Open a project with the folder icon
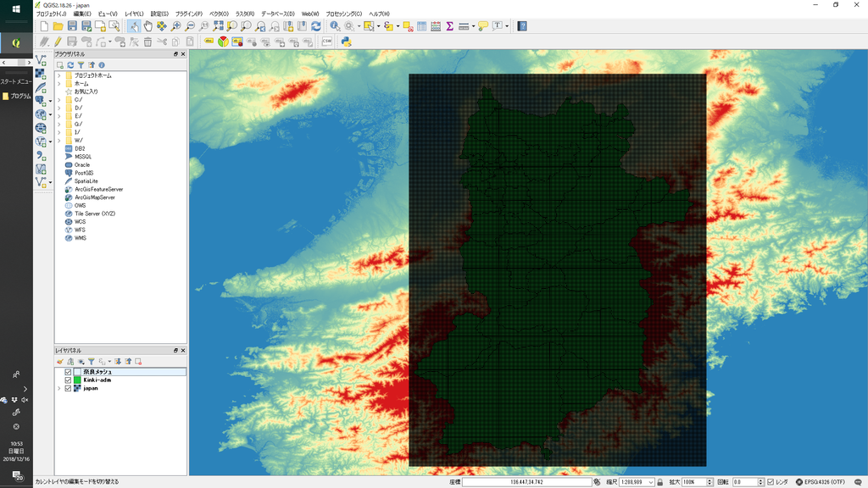 (x=58, y=26)
